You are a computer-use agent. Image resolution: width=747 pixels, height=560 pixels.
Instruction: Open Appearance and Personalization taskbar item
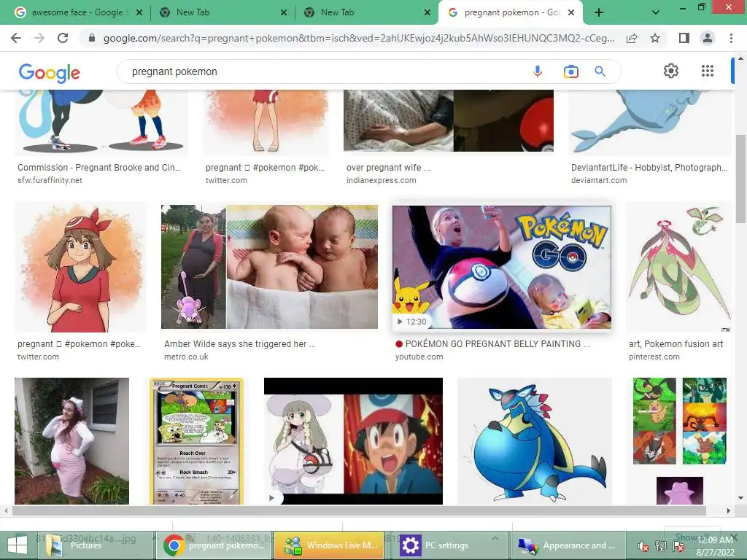(x=568, y=545)
